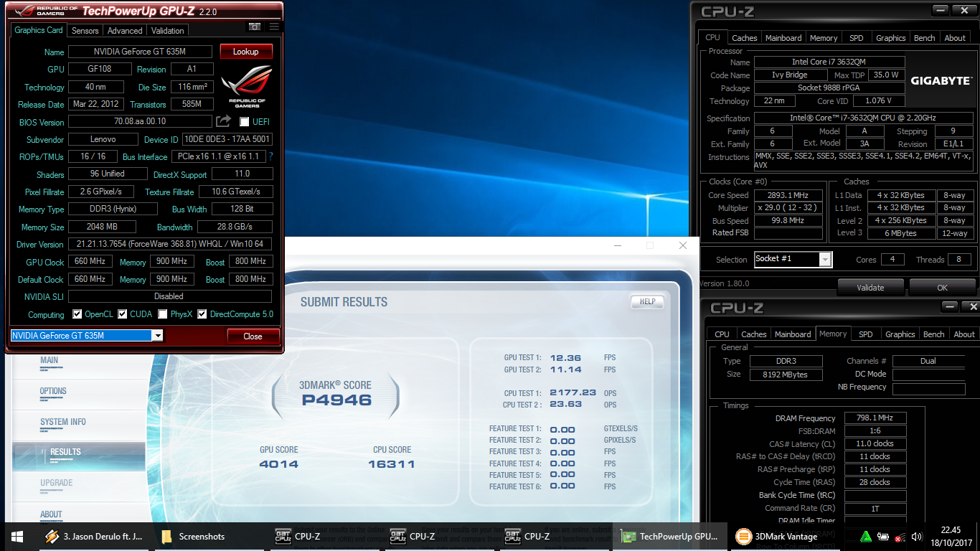Toggle the PhysX checkbox
Screen dimensions: 980x551
click(163, 314)
